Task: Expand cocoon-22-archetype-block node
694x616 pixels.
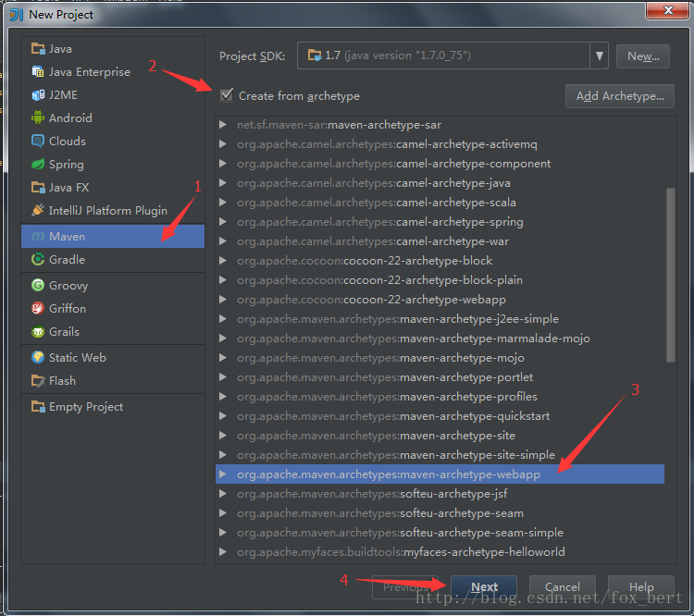Action: tap(223, 261)
